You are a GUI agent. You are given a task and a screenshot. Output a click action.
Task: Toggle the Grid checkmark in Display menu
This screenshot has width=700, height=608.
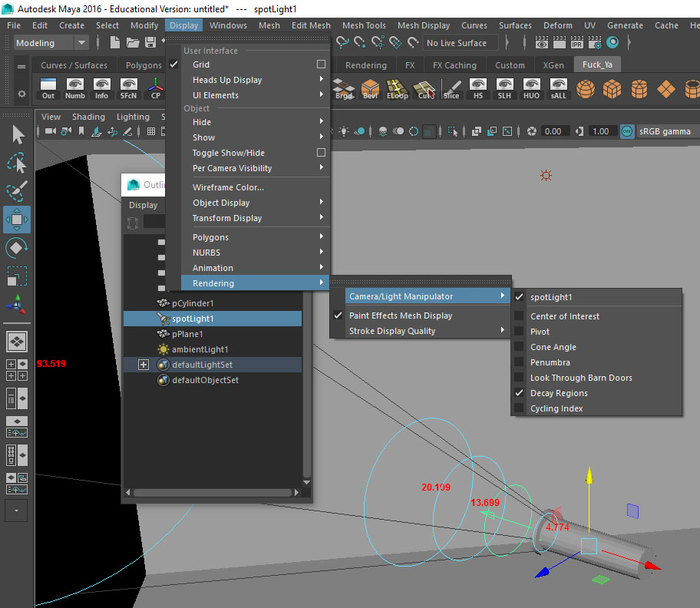coord(174,64)
